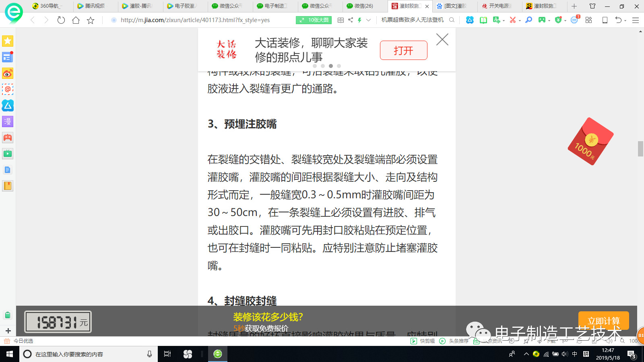Close the active 灌封胶施工 tab
The height and width of the screenshot is (362, 644).
427,6
